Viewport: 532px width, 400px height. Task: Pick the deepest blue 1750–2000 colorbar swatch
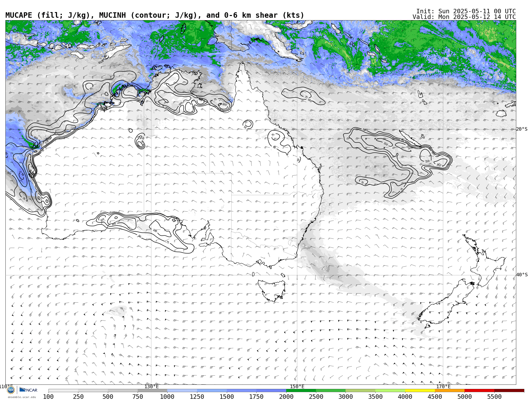coord(271,391)
